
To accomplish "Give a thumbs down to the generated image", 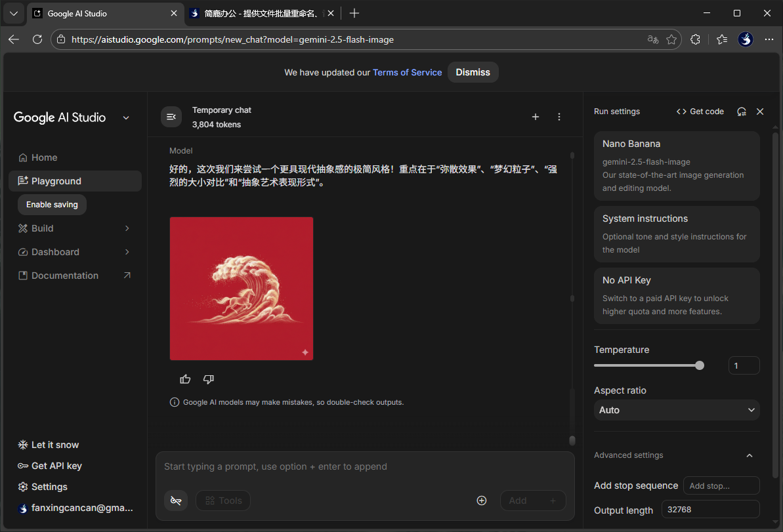I will (208, 379).
